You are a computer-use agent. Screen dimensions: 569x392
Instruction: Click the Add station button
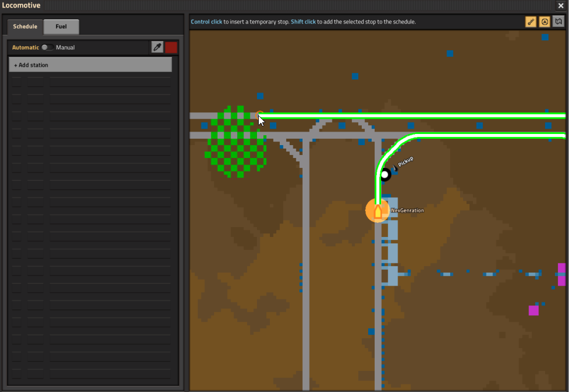click(x=90, y=65)
